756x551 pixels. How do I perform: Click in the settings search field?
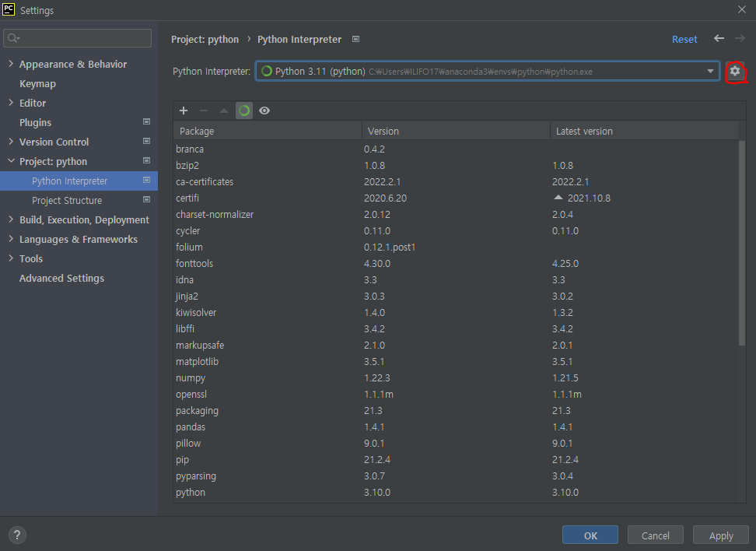78,37
